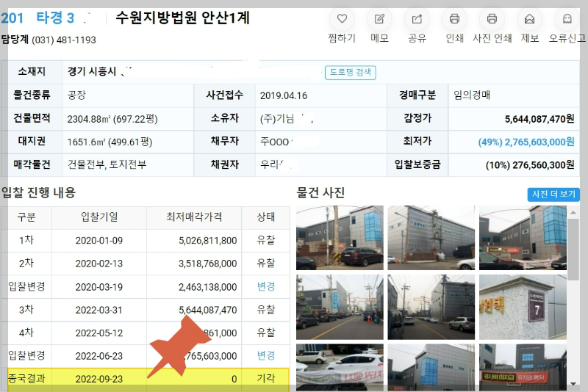Click building area 2304.88㎡ (697.22평)
This screenshot has height=392, width=588.
point(112,119)
